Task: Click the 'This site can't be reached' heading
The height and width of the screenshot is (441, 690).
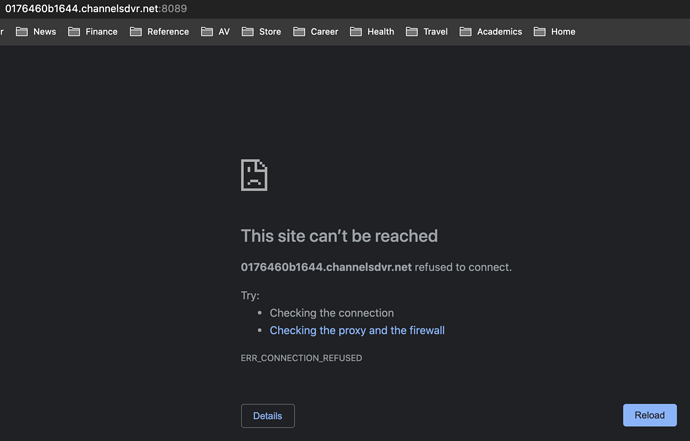Action: [339, 236]
